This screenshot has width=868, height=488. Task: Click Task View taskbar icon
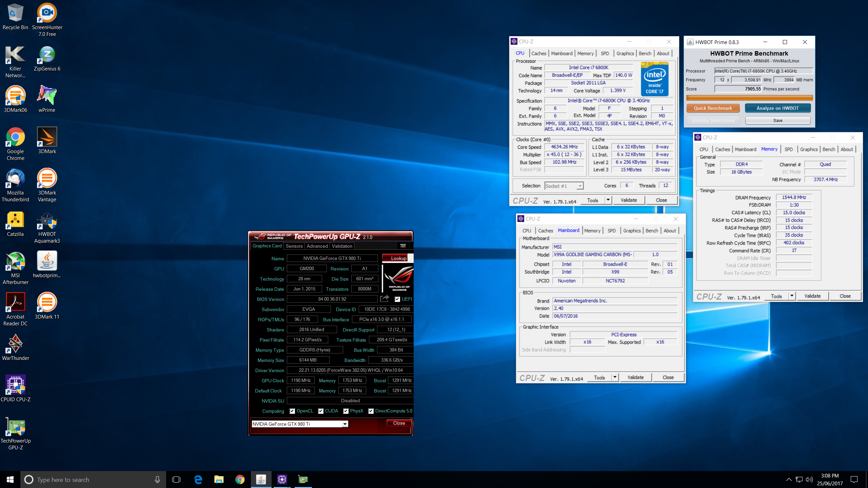tap(176, 480)
